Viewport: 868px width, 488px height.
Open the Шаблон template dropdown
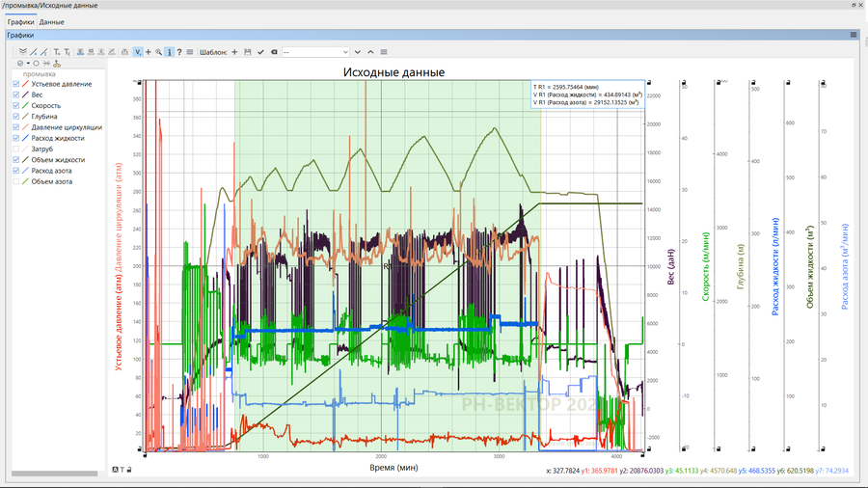[314, 51]
